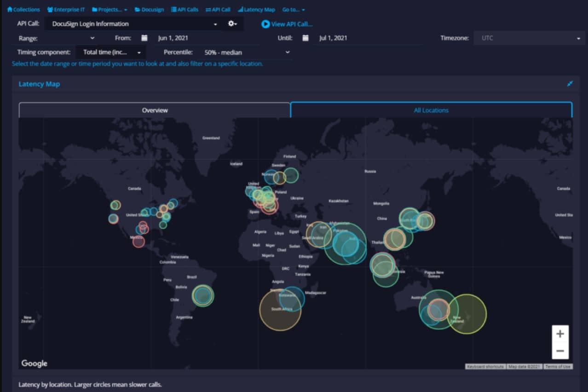Open the Percentile 50% median dropdown

[247, 52]
